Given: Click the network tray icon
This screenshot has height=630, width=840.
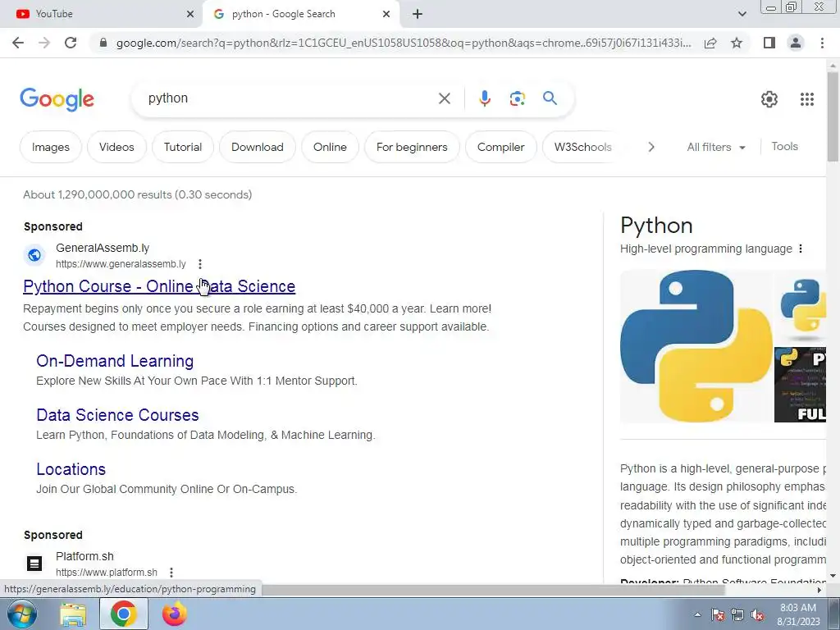Looking at the screenshot, I should point(737,615).
